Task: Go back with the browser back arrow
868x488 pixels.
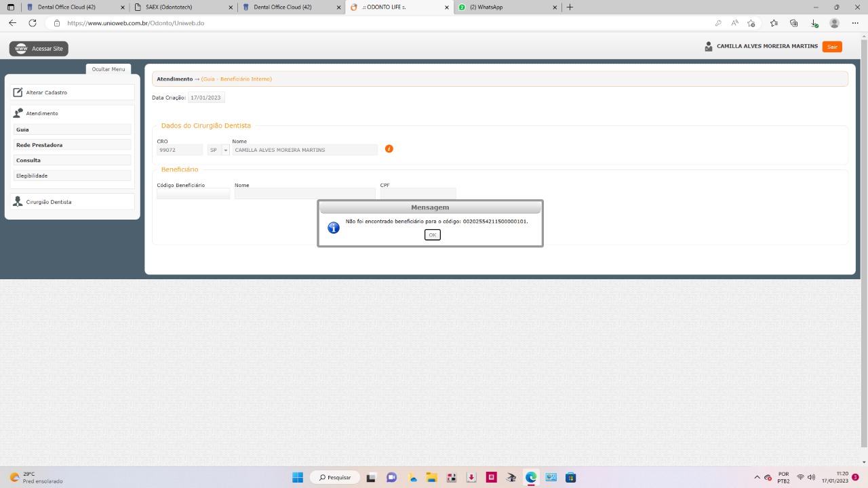Action: point(12,23)
